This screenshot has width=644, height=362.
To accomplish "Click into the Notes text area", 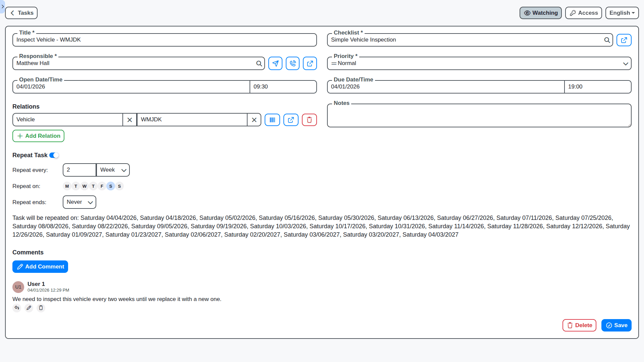I will (479, 117).
